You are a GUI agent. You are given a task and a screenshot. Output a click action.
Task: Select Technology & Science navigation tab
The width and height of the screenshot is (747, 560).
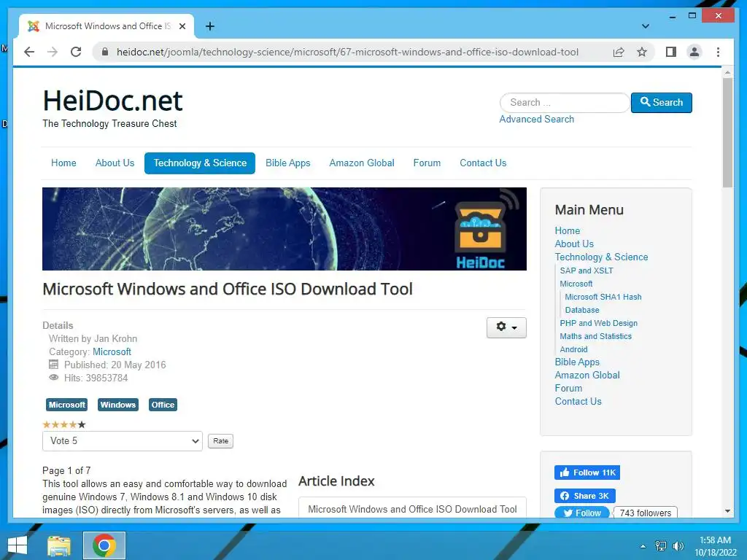point(200,163)
